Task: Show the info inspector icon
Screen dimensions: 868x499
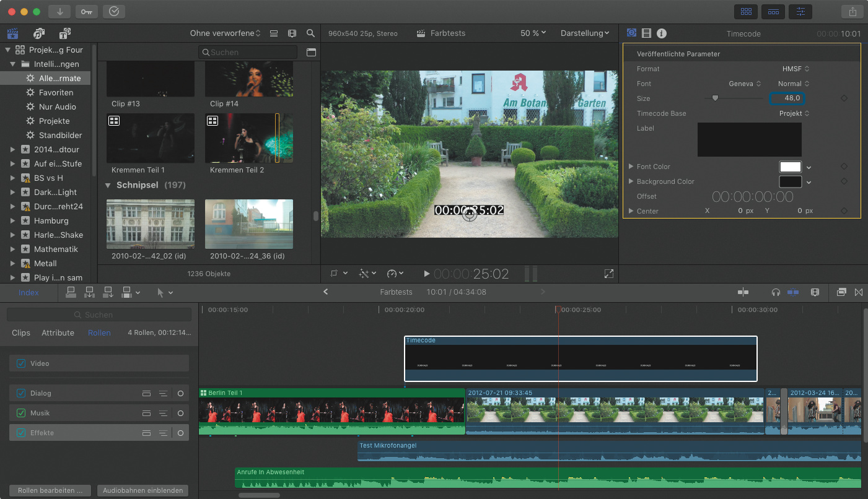Action: click(662, 33)
